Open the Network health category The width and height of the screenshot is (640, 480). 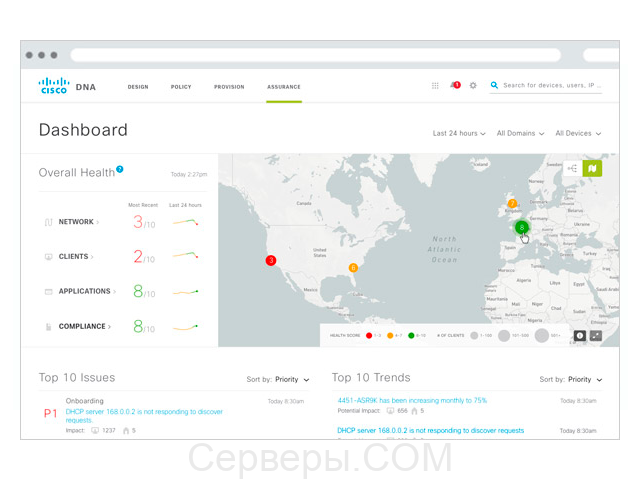point(77,222)
